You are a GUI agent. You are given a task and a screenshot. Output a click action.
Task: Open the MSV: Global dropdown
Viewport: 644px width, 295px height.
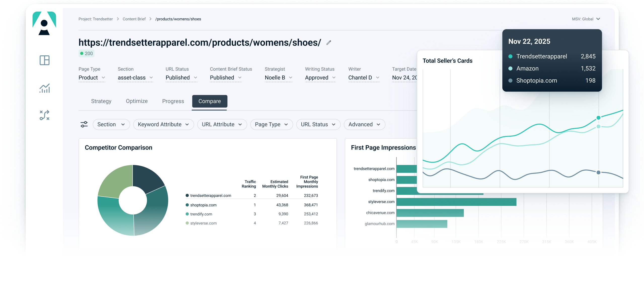pyautogui.click(x=586, y=19)
